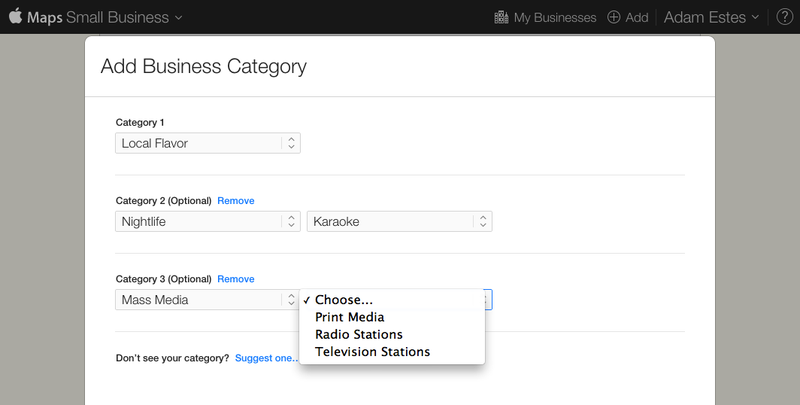Open the Maps Small Business dropdown chevron
Screen dimensions: 800x405
(x=179, y=18)
